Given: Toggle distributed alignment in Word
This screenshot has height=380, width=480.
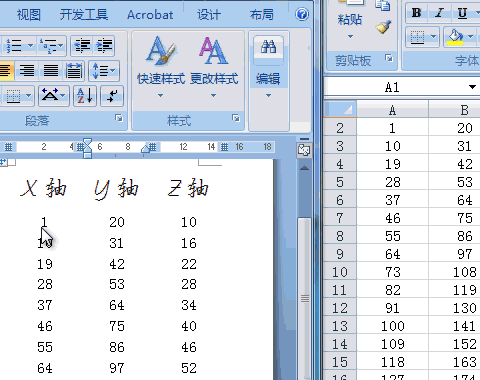Looking at the screenshot, I should (74, 71).
